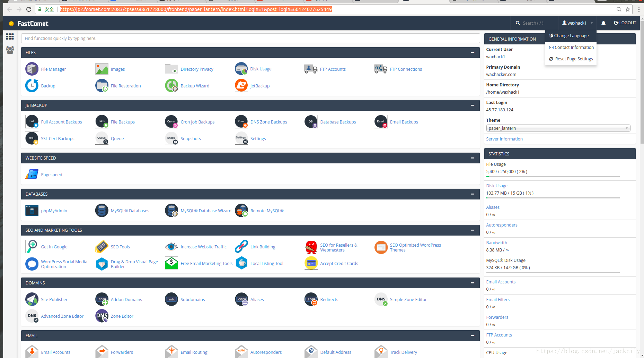The image size is (644, 358).
Task: Collapse the DATABASES section
Action: [x=473, y=194]
